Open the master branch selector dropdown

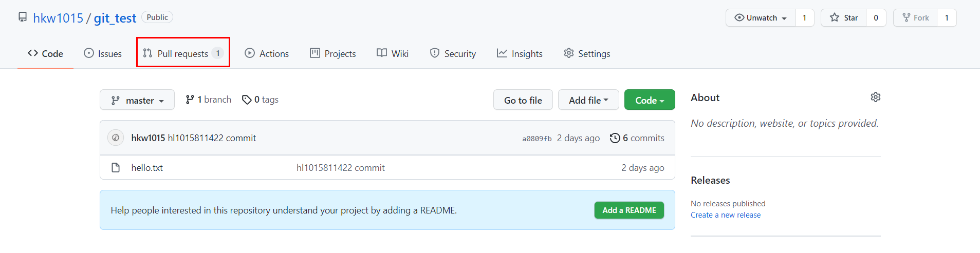tap(137, 100)
